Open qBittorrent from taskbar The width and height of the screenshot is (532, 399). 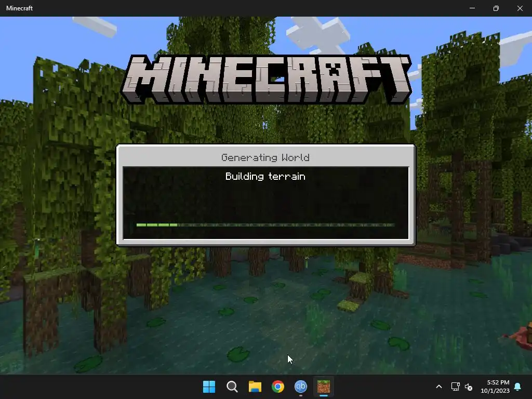pos(301,387)
